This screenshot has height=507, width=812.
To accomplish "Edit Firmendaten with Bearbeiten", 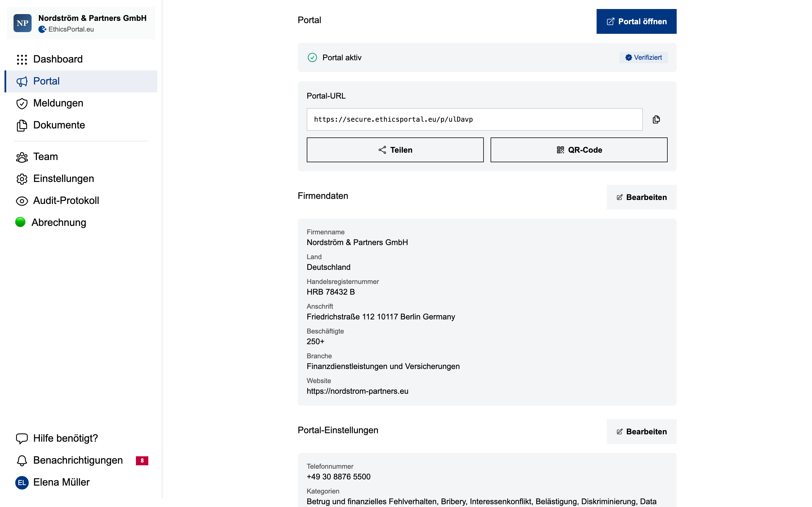I will 641,197.
